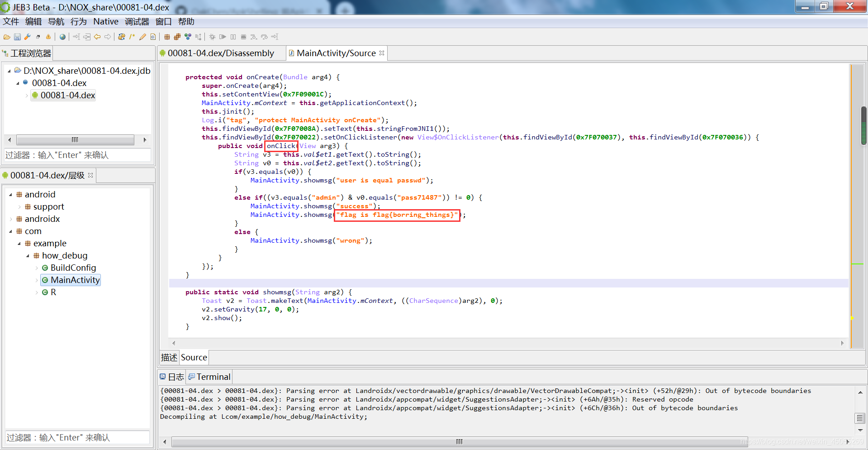Click the stacked brown grids toolbar icon
868x450 pixels.
point(177,37)
